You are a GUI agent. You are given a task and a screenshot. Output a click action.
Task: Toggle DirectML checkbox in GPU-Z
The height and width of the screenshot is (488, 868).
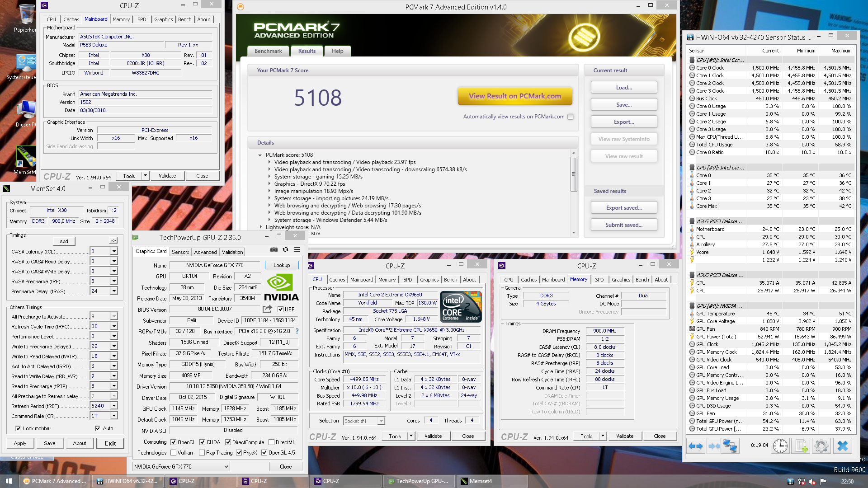click(x=271, y=442)
